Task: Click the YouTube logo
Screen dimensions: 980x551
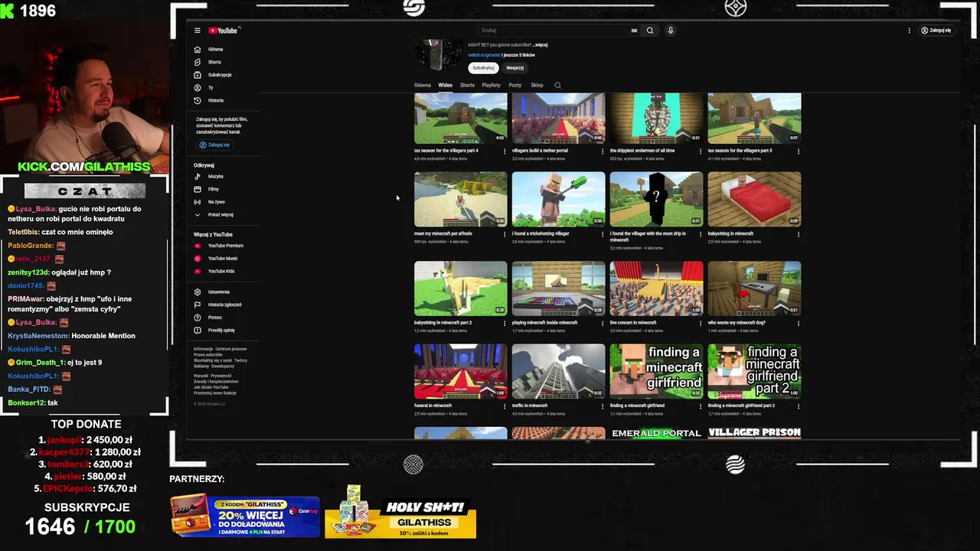Action: pyautogui.click(x=224, y=31)
